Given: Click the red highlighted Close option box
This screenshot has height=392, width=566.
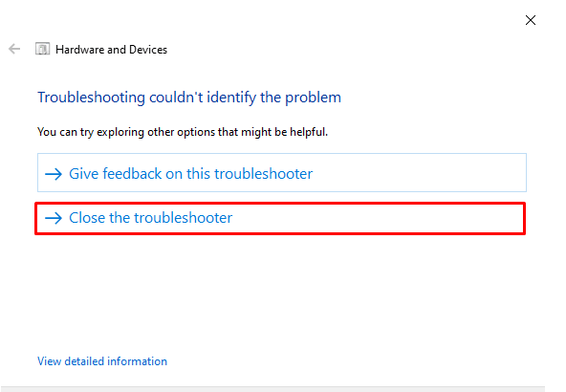Looking at the screenshot, I should pyautogui.click(x=280, y=218).
